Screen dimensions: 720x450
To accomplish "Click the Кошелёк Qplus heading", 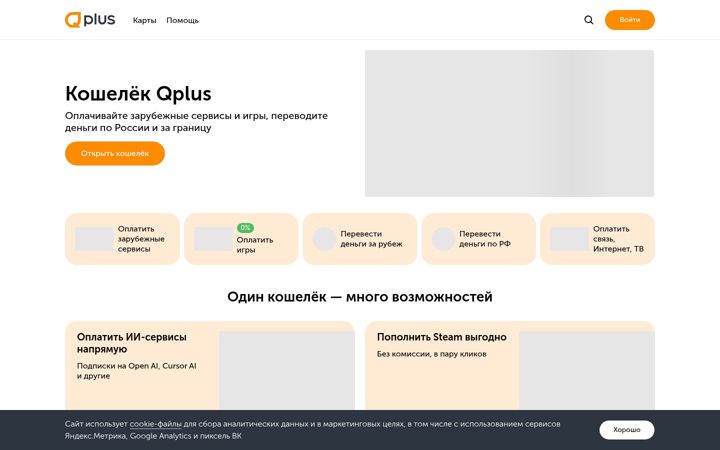I will 138,94.
